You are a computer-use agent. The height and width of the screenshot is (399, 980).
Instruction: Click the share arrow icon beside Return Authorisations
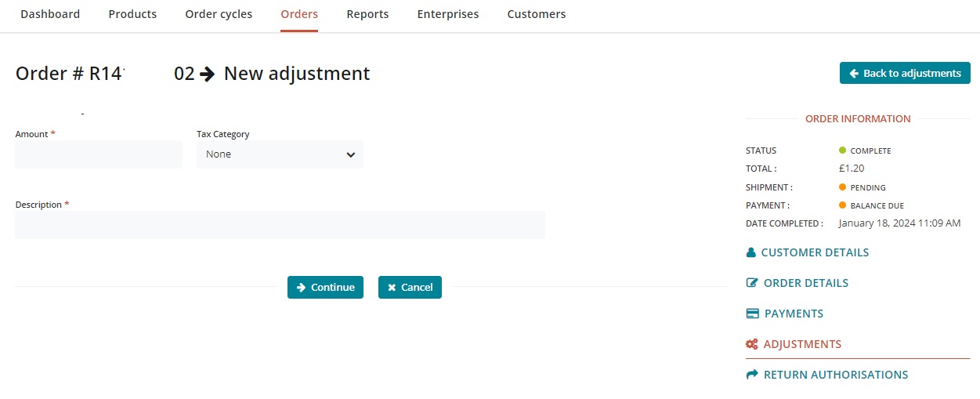point(753,375)
